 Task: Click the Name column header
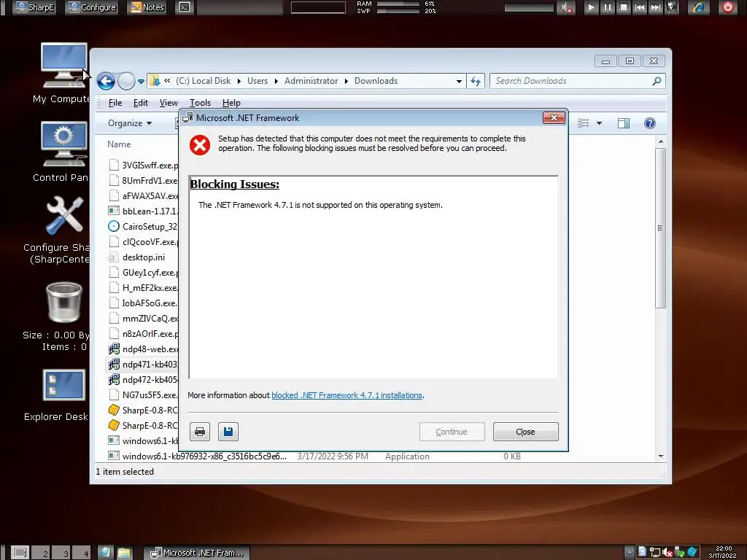pos(119,144)
